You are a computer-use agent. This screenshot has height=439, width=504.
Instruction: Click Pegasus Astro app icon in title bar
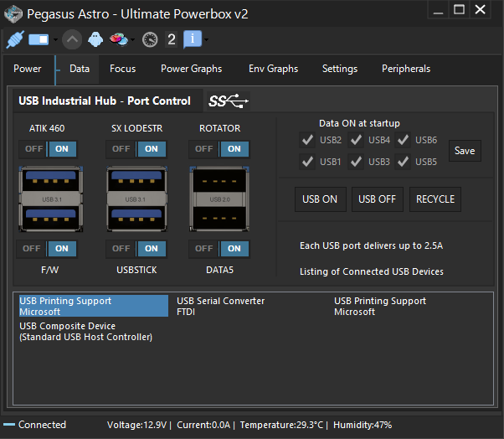[13, 14]
